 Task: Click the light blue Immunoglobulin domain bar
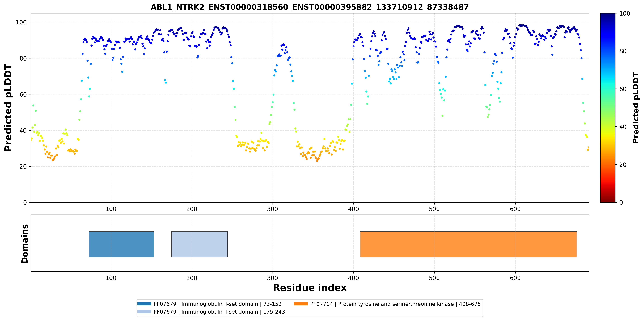[199, 244]
